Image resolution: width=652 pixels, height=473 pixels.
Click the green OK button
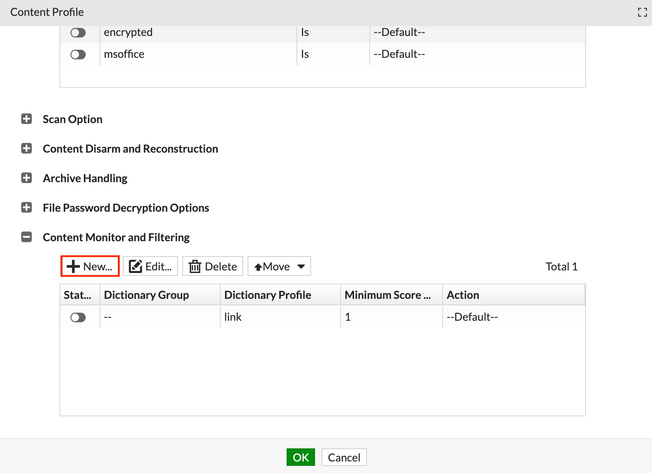click(301, 457)
